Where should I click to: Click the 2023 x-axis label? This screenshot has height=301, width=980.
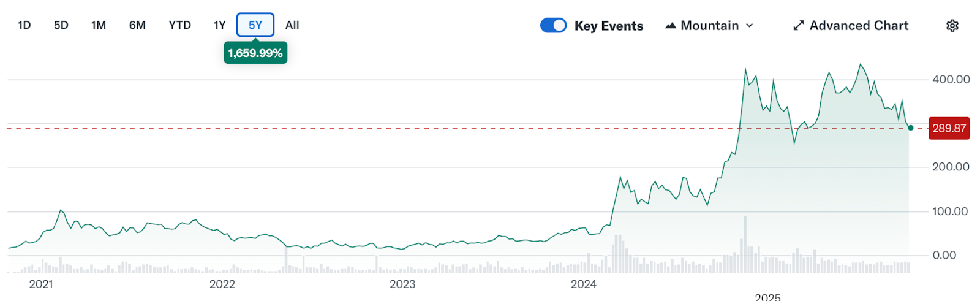click(x=402, y=284)
